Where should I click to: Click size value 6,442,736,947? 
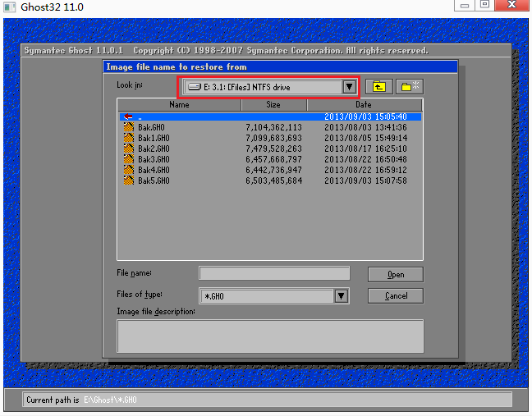(274, 170)
